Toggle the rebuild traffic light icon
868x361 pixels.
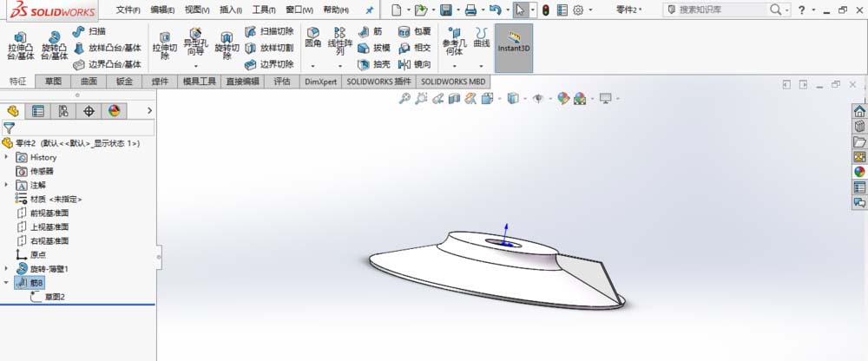(x=545, y=10)
